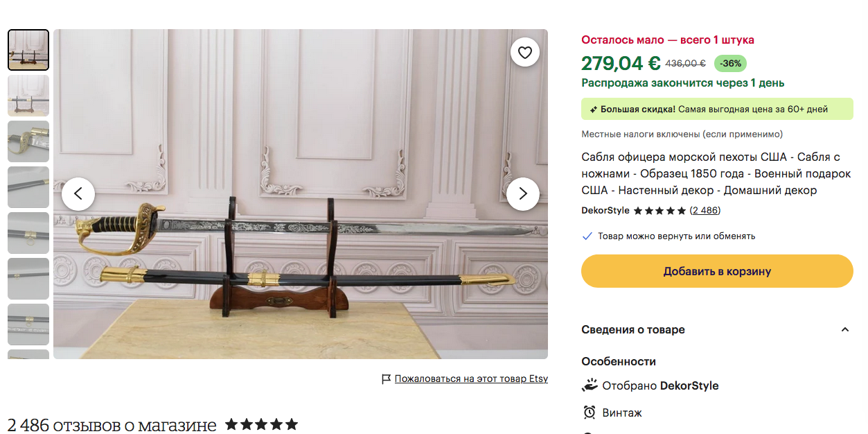Screen dimensions: 868x434
Task: Show next product image arrow
Action: pos(523,194)
